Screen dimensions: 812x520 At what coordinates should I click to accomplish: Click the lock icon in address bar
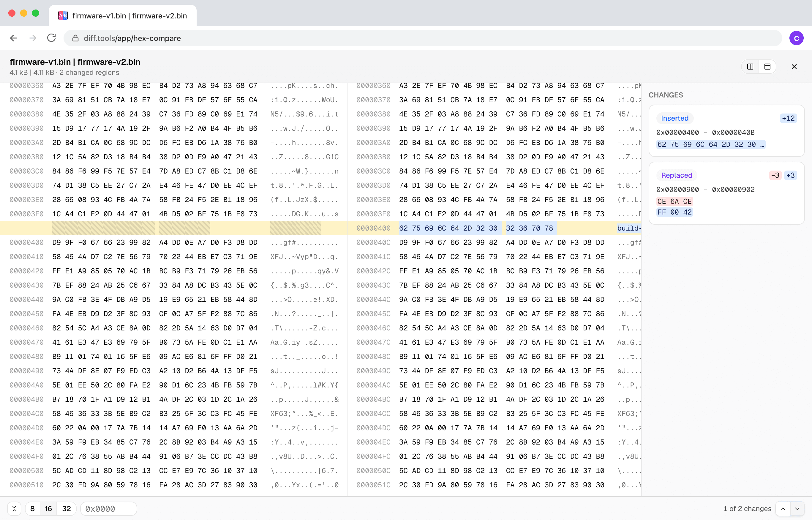pos(75,38)
